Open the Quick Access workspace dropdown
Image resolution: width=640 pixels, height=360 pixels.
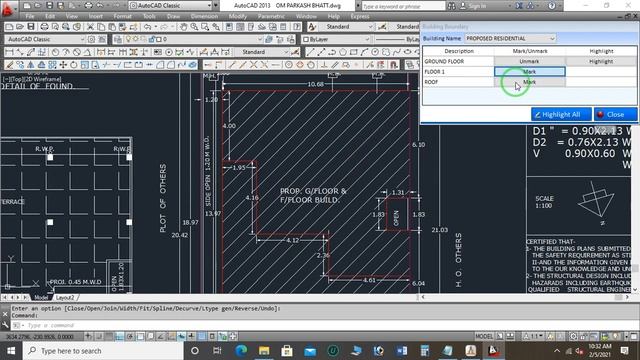tap(209, 6)
